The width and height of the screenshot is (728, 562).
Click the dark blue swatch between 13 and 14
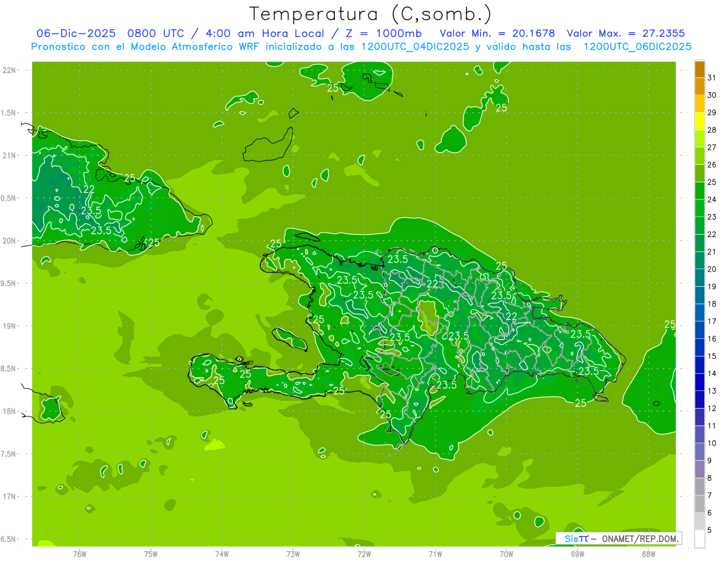(x=699, y=383)
